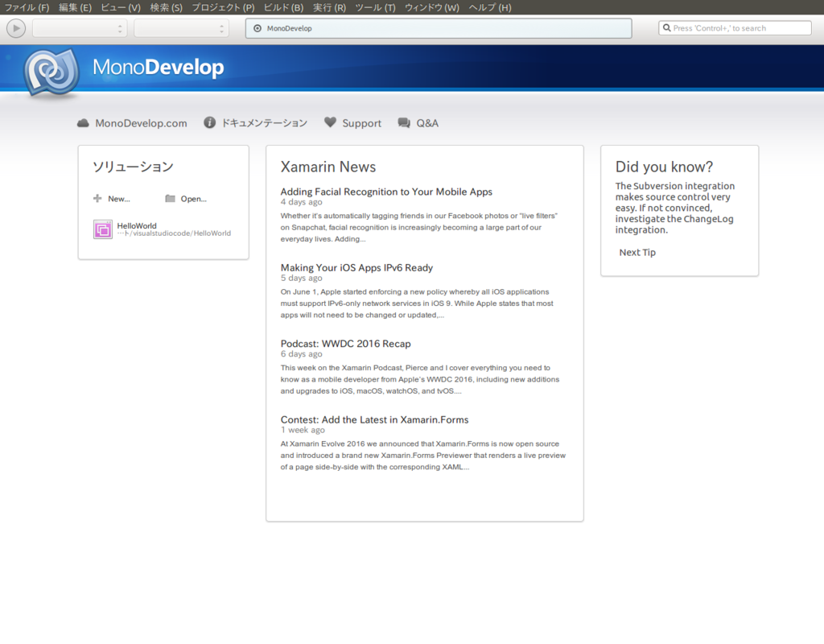The image size is (824, 644).
Task: Open 'Contest: Add the Latest in Xamarin.Forms' article
Action: coord(375,419)
